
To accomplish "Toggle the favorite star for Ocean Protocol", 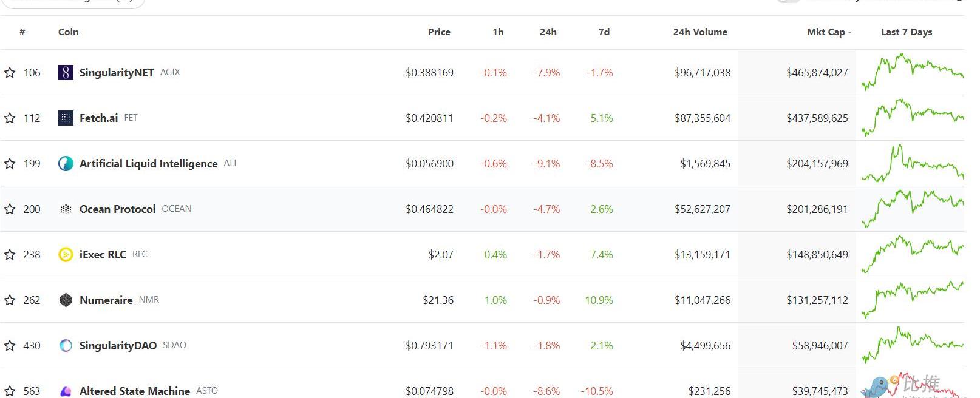I will [10, 209].
